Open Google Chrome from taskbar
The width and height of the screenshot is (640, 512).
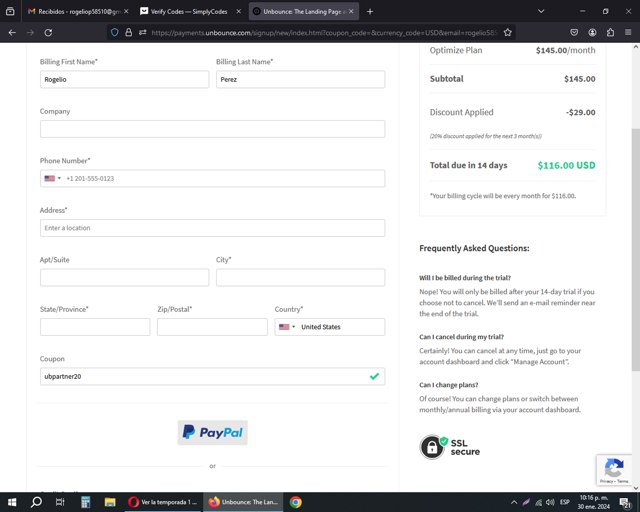coord(296,502)
